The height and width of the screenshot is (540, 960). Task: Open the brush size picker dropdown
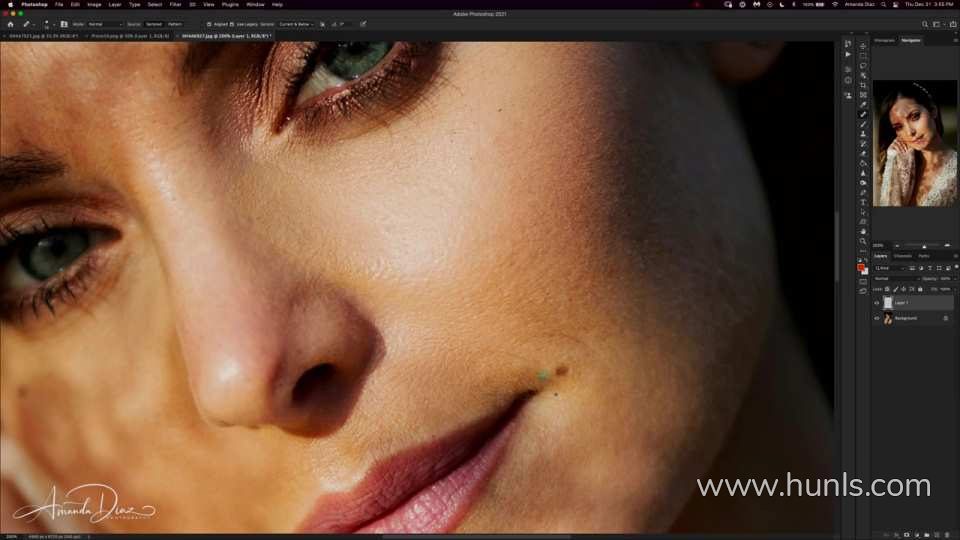pos(47,24)
